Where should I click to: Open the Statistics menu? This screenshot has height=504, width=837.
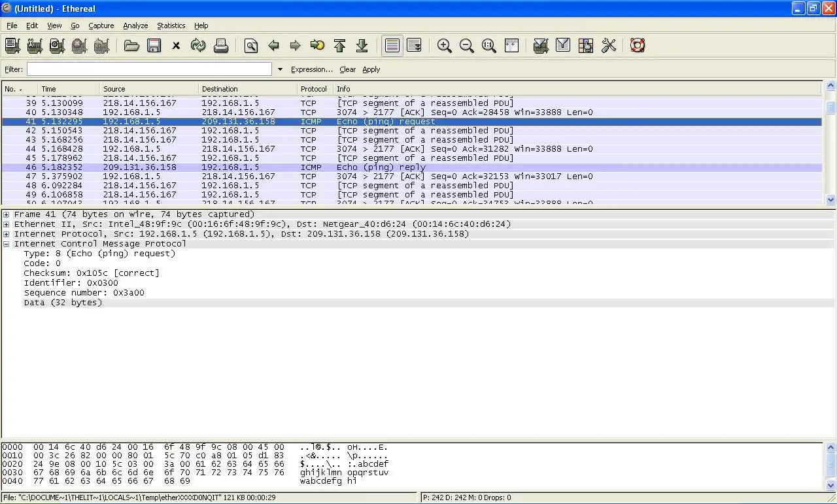click(171, 25)
